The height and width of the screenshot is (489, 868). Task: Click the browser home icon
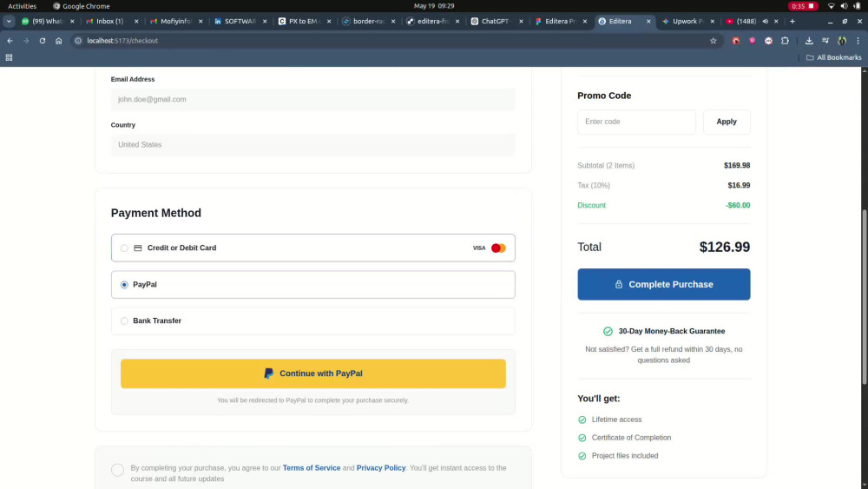tap(59, 41)
